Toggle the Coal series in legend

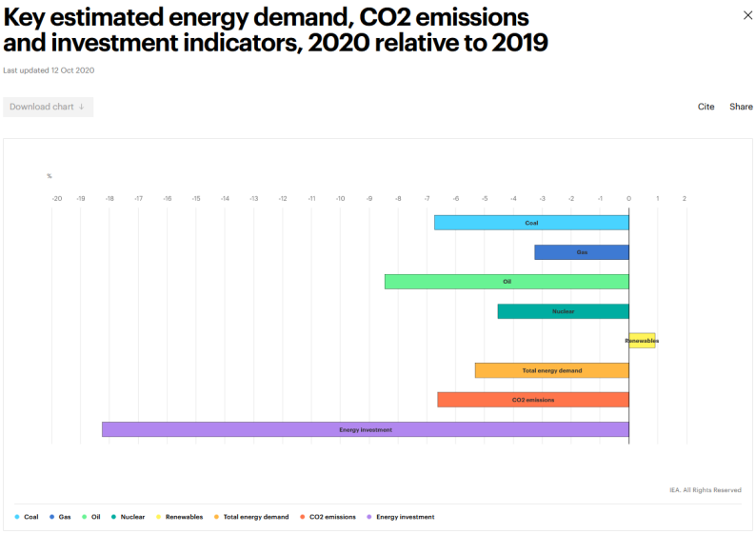(27, 517)
